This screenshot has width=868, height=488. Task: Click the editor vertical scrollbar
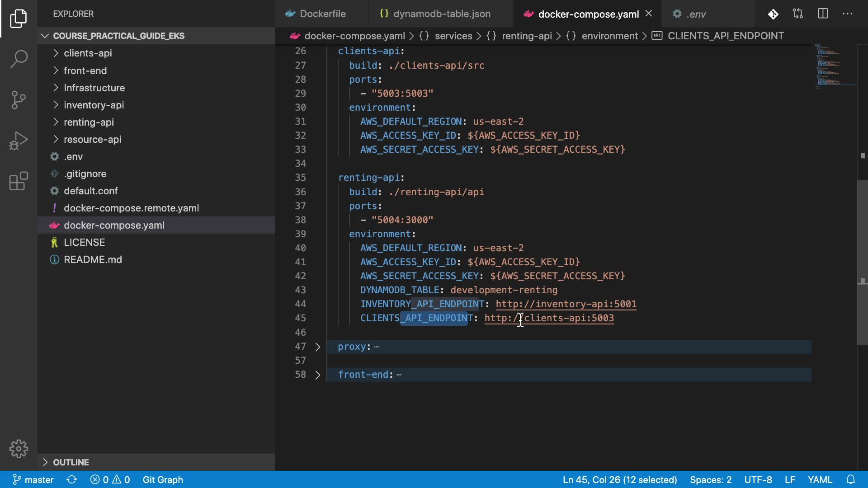point(862,262)
